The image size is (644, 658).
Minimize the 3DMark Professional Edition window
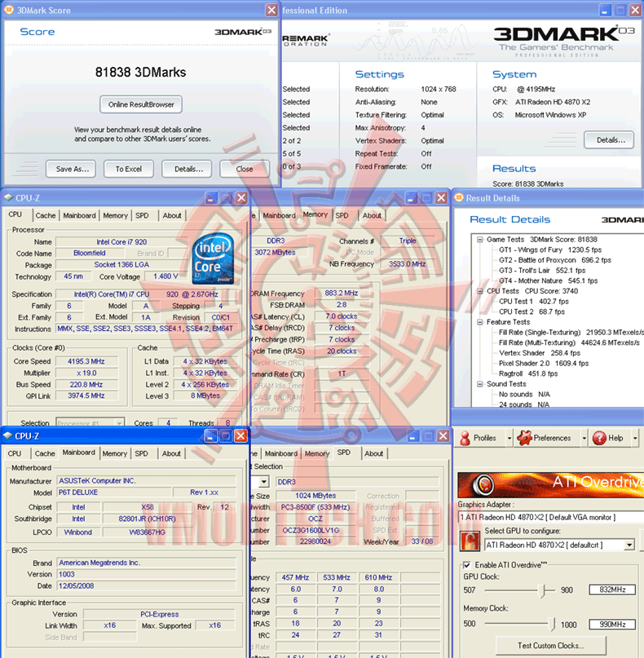605,10
